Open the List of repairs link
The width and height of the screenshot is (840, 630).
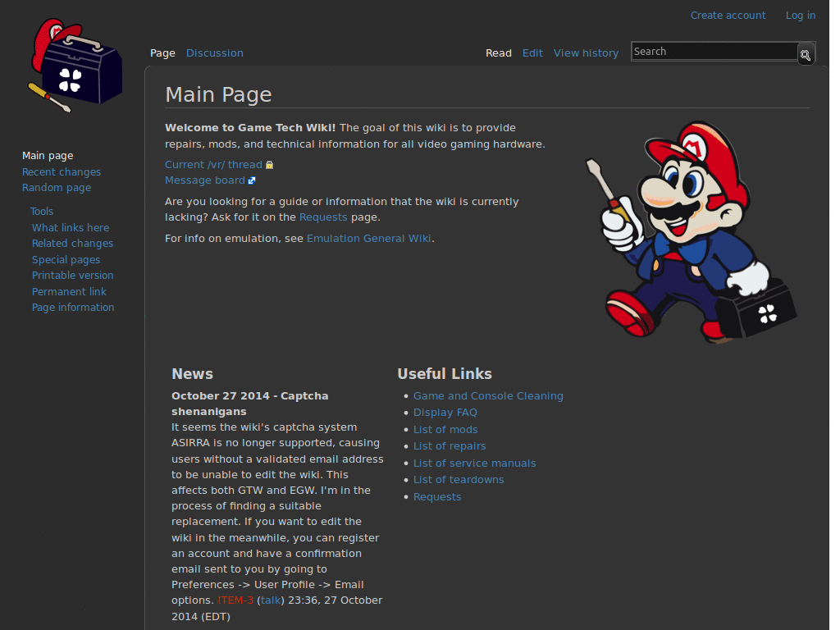(x=450, y=446)
